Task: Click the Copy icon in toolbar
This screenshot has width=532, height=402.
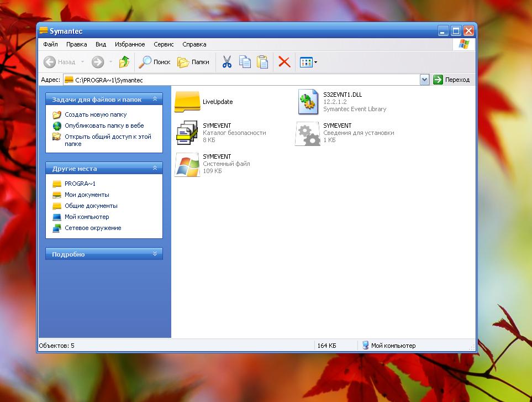Action: 245,62
